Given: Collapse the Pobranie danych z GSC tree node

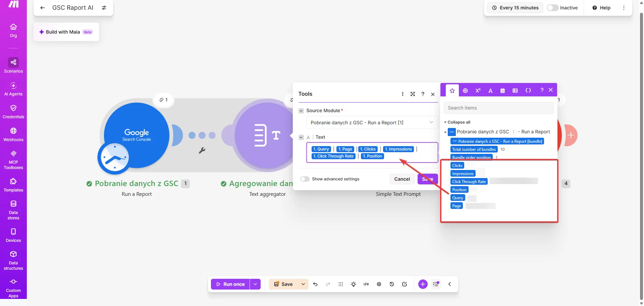Looking at the screenshot, I should pyautogui.click(x=445, y=132).
